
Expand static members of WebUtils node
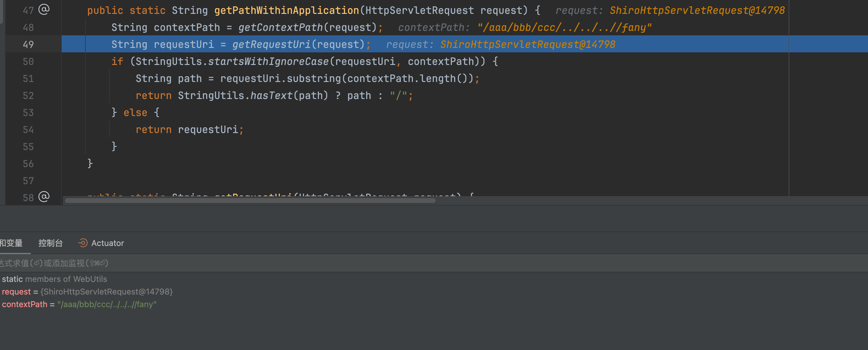pyautogui.click(x=54, y=279)
